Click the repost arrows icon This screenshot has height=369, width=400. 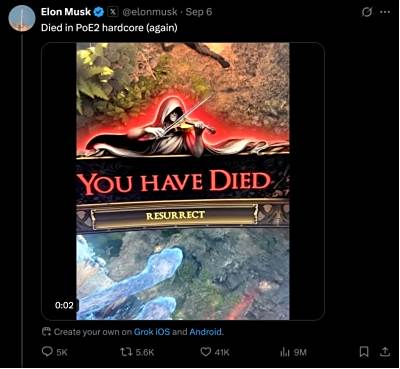pos(127,352)
